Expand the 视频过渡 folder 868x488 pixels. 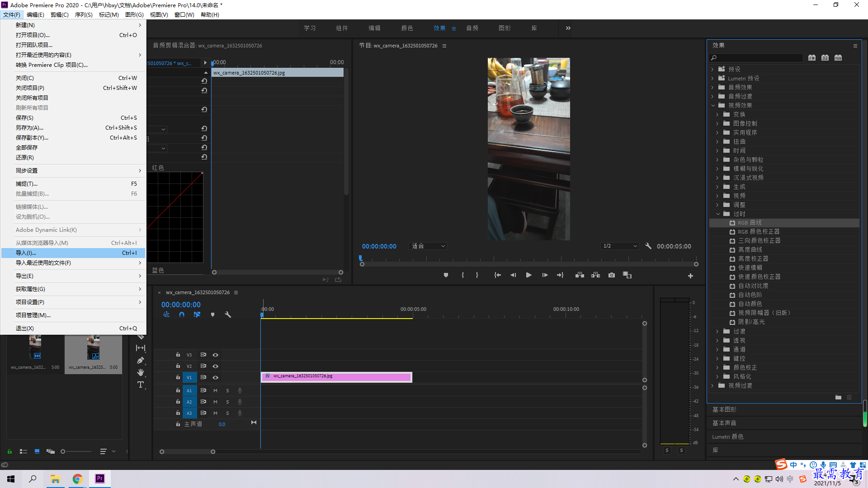pos(712,385)
